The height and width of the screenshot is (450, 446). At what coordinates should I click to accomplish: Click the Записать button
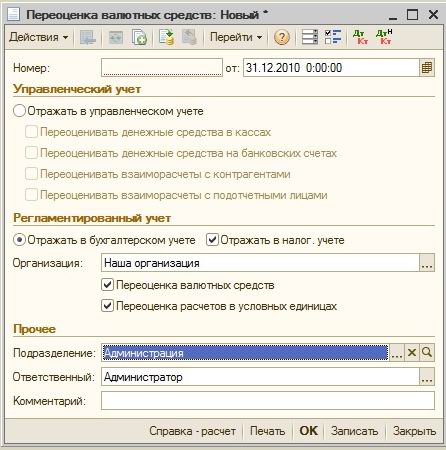pyautogui.click(x=355, y=431)
